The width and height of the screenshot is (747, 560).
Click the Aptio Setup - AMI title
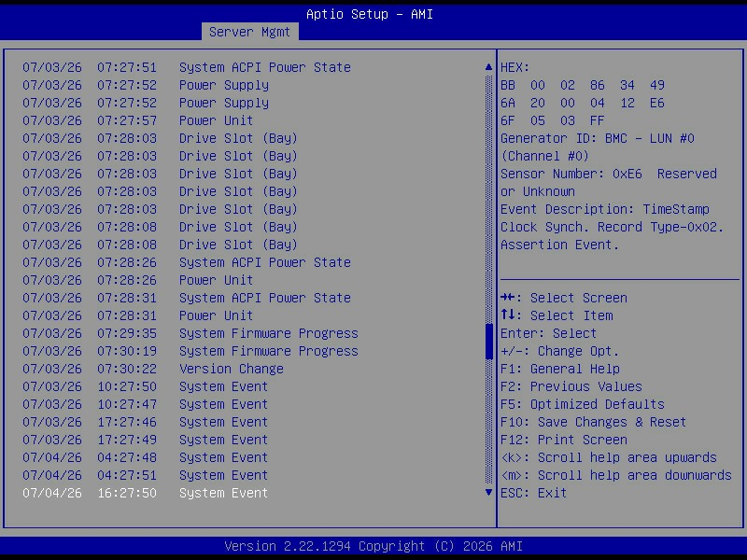point(370,14)
